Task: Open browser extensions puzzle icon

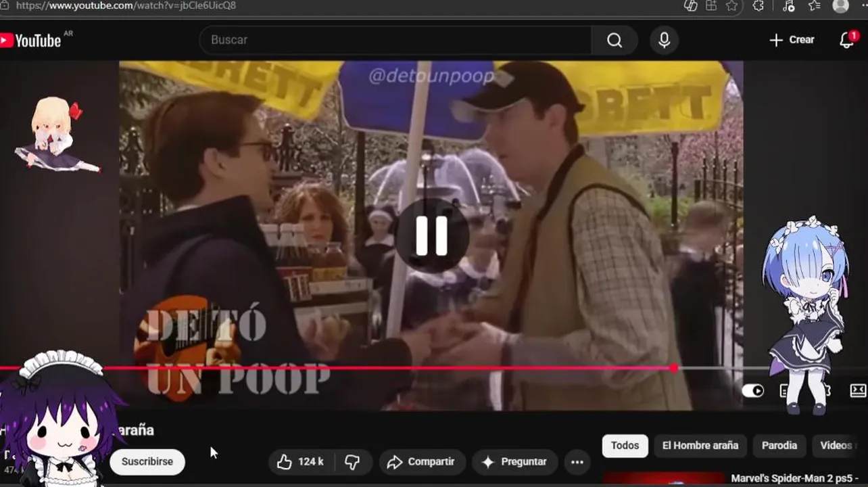Action: [758, 5]
